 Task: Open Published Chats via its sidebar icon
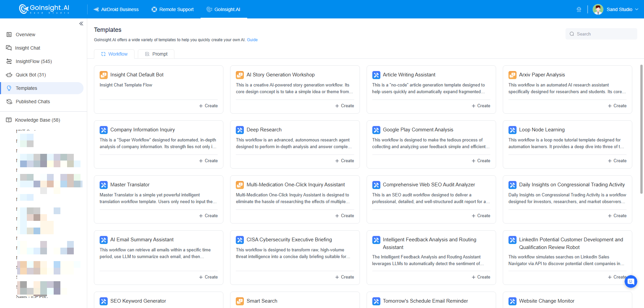coord(8,101)
